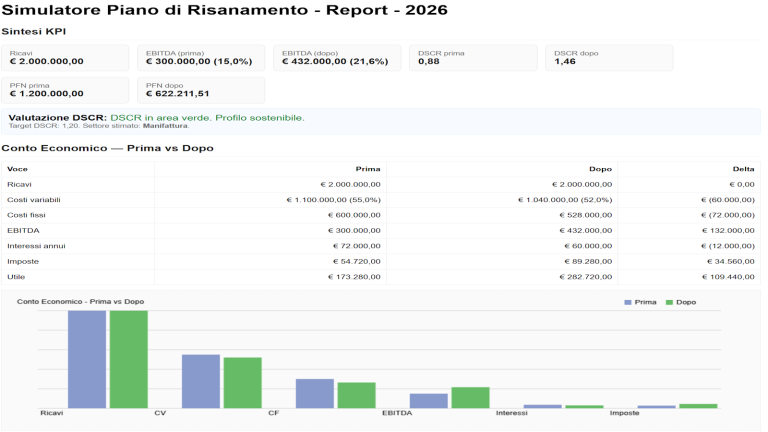
Task: Click the blue Prima legend swatch
Action: point(628,301)
